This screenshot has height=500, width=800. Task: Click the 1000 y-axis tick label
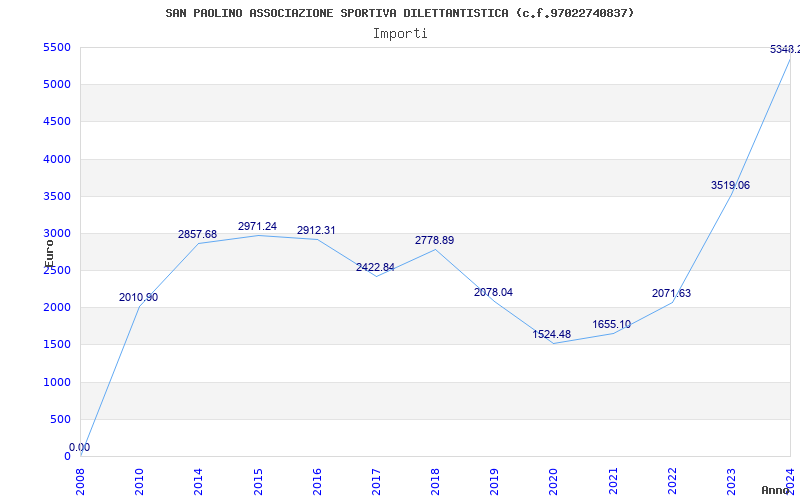point(57,382)
